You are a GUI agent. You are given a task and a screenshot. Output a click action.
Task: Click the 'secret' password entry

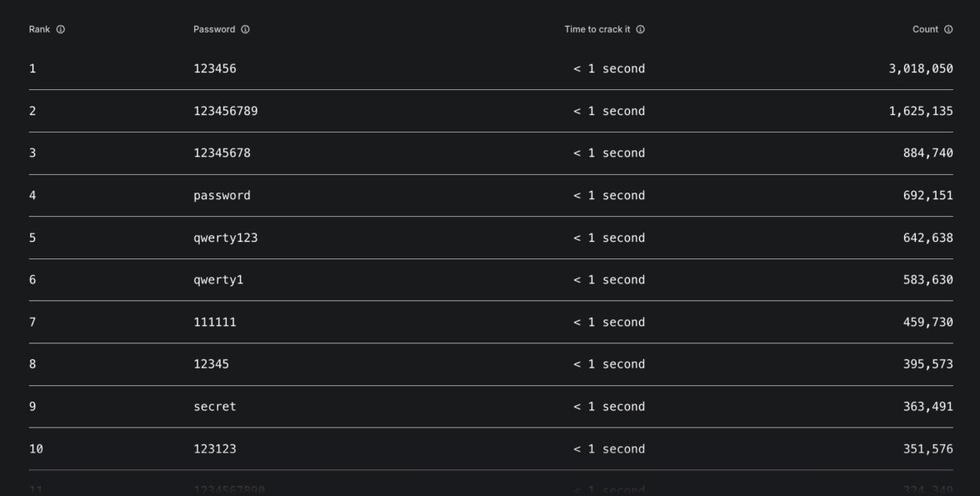tap(215, 407)
